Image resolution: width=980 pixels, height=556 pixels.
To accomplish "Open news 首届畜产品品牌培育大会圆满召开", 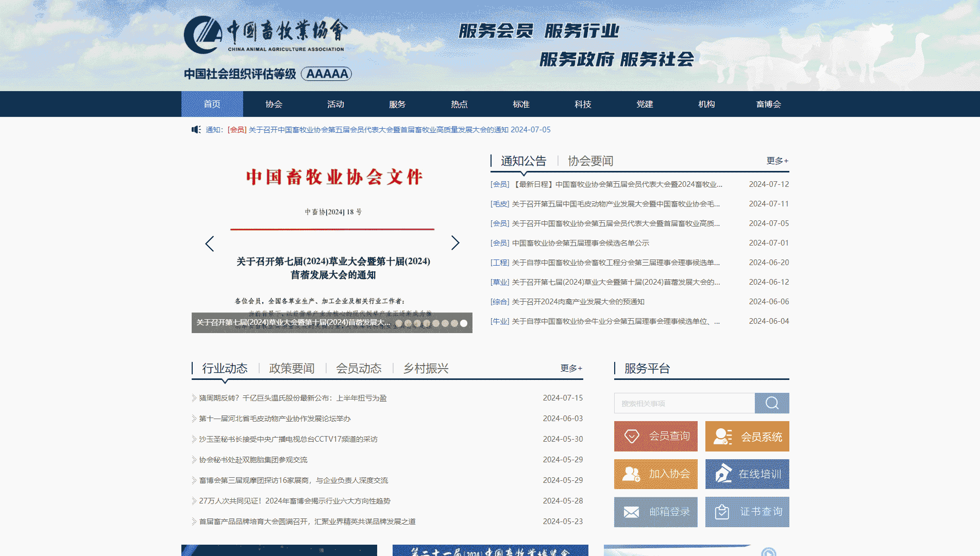I will 308,522.
